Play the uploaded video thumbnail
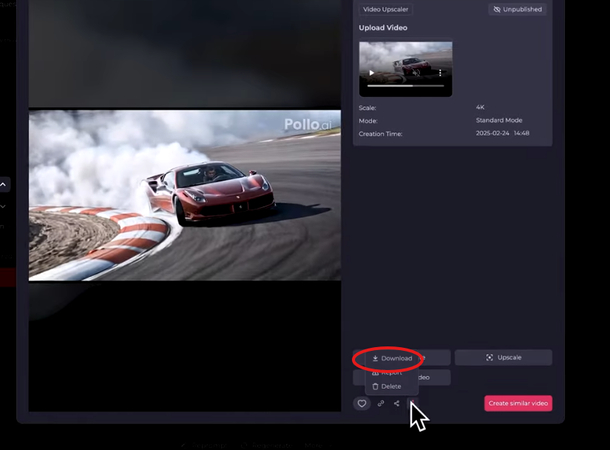This screenshot has height=450, width=610. coord(372,73)
